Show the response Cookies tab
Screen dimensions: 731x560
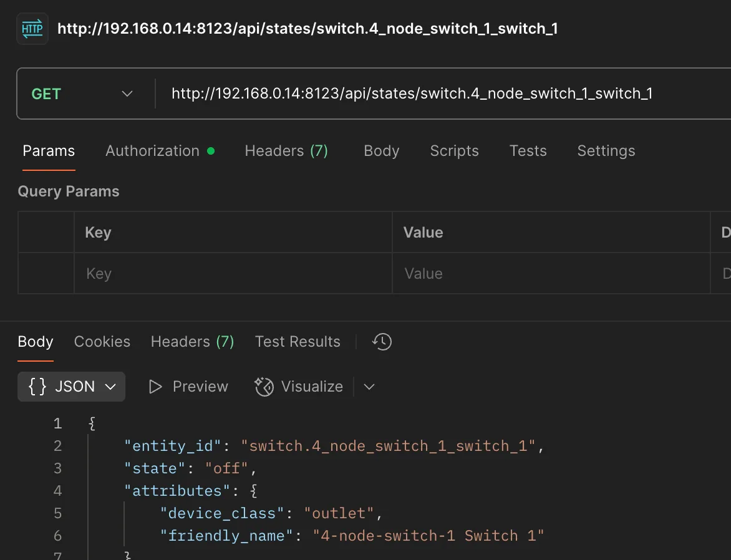click(x=102, y=342)
